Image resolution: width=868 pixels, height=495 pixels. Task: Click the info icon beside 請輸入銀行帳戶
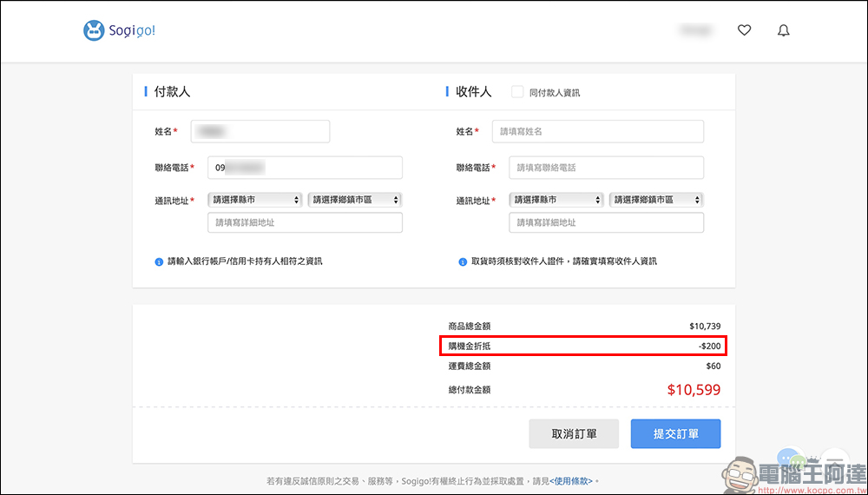coord(159,262)
